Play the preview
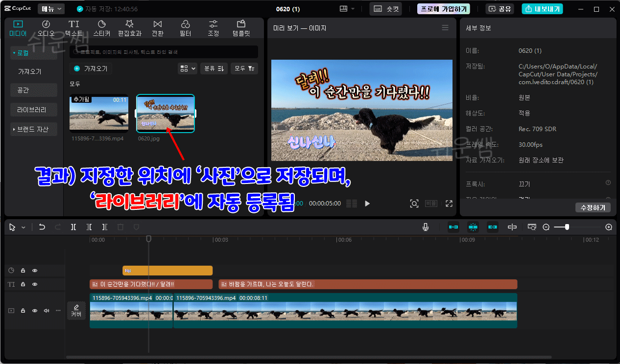 point(367,204)
